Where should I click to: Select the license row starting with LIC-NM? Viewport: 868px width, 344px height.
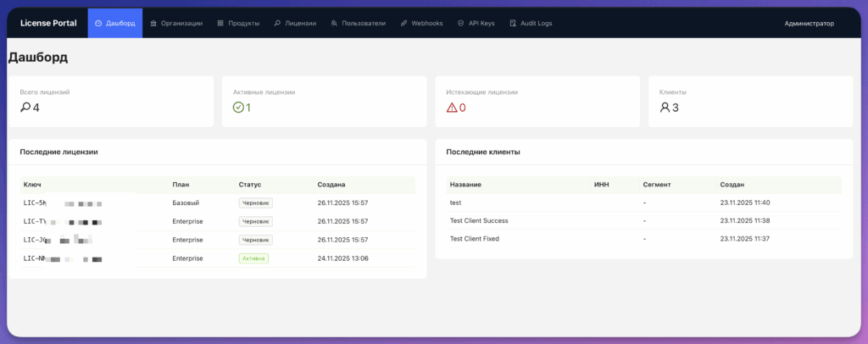point(218,258)
